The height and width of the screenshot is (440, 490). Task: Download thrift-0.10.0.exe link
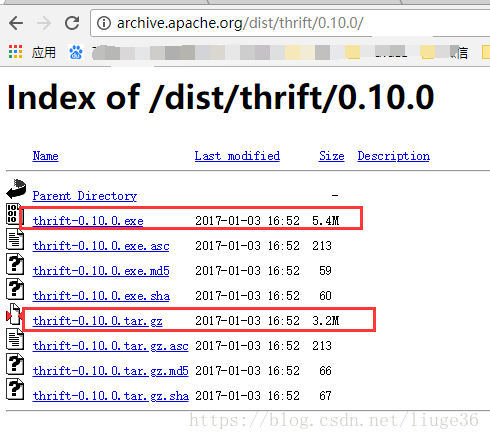(88, 221)
